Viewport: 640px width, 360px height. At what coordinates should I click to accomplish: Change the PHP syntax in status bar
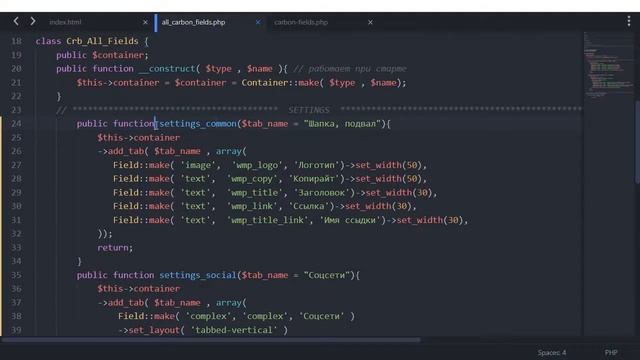click(x=611, y=353)
